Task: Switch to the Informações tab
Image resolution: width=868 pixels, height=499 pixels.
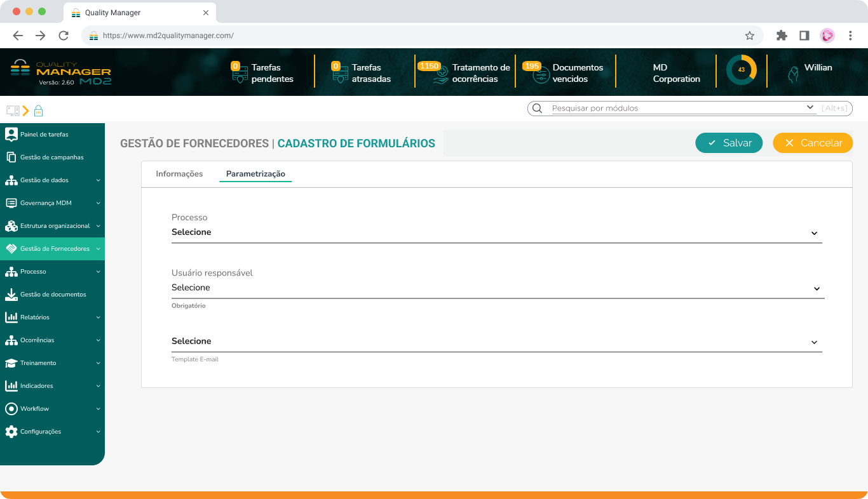Action: [x=180, y=173]
